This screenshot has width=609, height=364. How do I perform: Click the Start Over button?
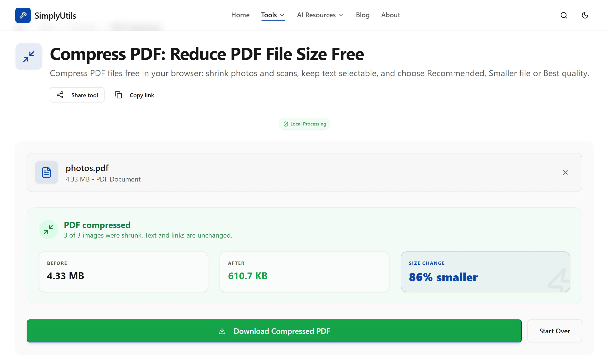pos(555,331)
